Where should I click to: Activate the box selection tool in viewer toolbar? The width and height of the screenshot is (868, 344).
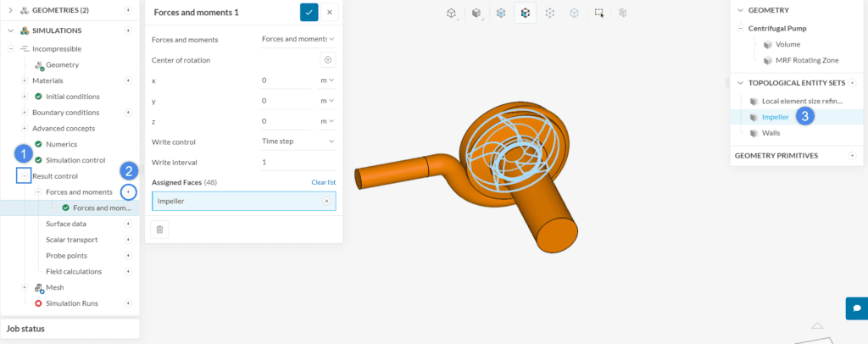[x=599, y=13]
